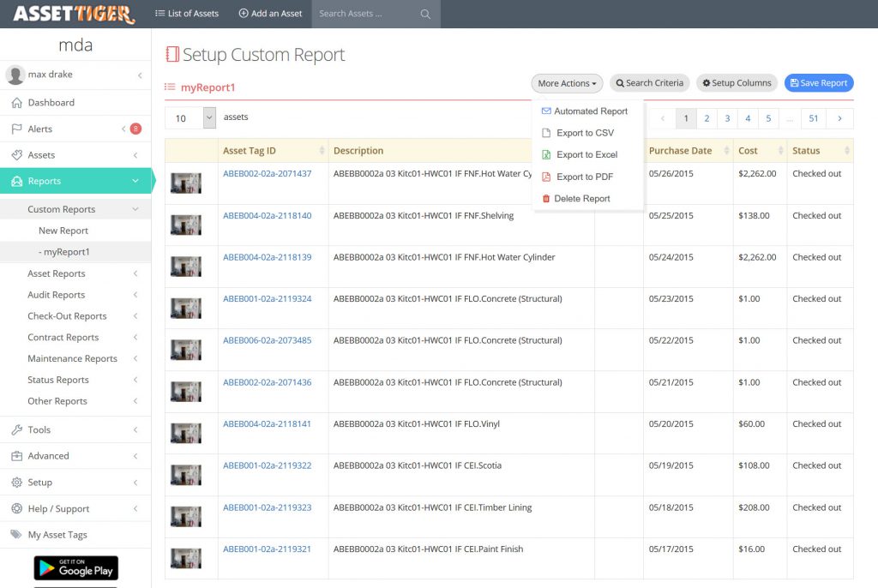Select Export to Excel from menu

[x=586, y=155]
